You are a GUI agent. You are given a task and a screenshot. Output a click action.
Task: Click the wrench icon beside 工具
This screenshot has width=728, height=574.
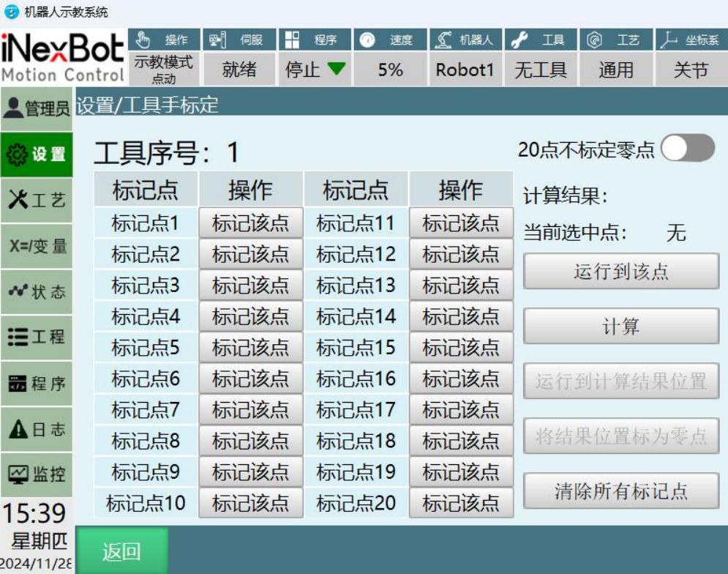520,40
